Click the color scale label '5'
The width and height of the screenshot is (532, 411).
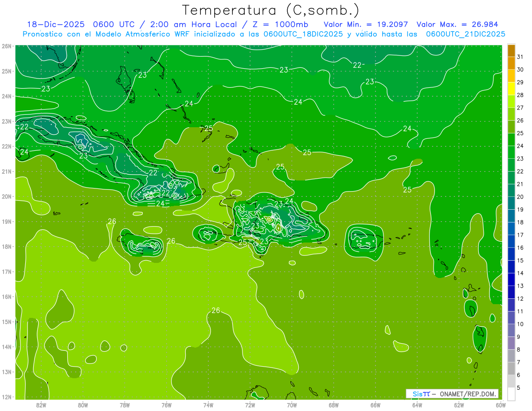[x=519, y=388]
